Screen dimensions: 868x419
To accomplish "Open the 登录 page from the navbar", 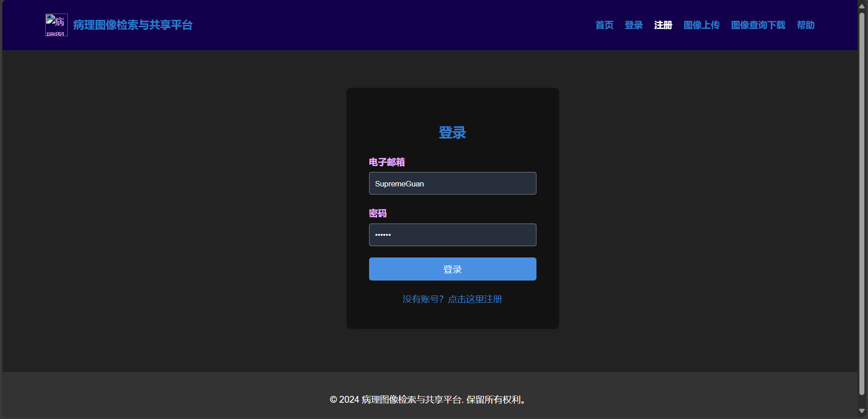I will pyautogui.click(x=634, y=25).
